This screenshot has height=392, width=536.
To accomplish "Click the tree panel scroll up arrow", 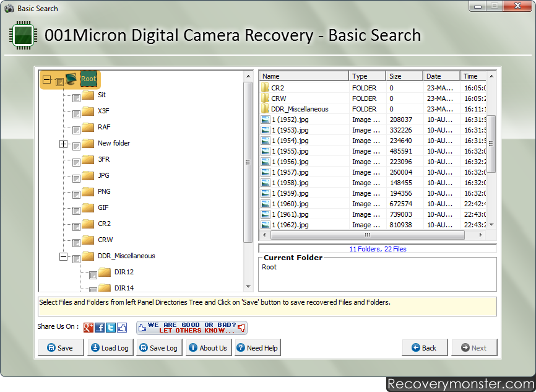I will click(248, 76).
